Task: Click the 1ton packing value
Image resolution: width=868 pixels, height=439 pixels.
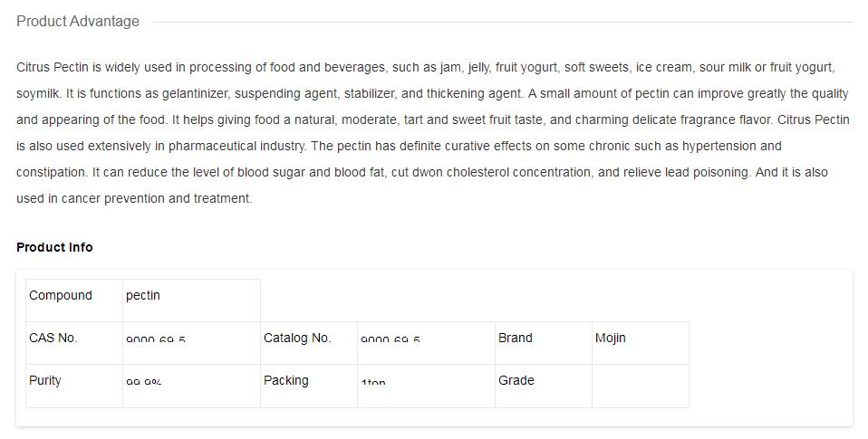Action: pos(373,383)
